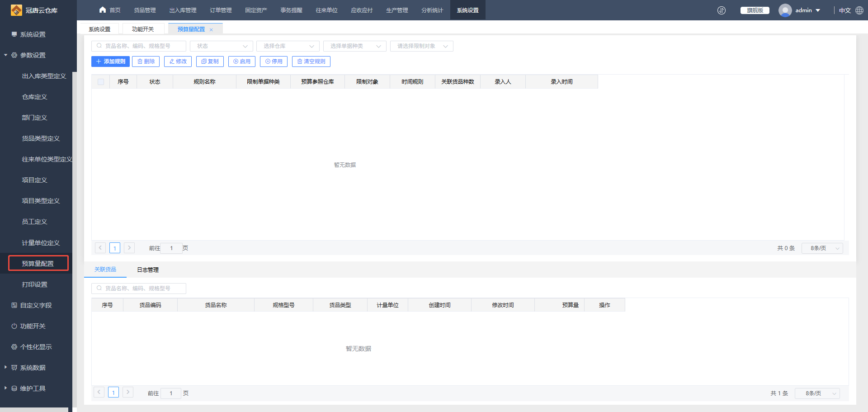Open 分析统计 in the top menu
Screen dimensions: 868x412
click(432, 10)
